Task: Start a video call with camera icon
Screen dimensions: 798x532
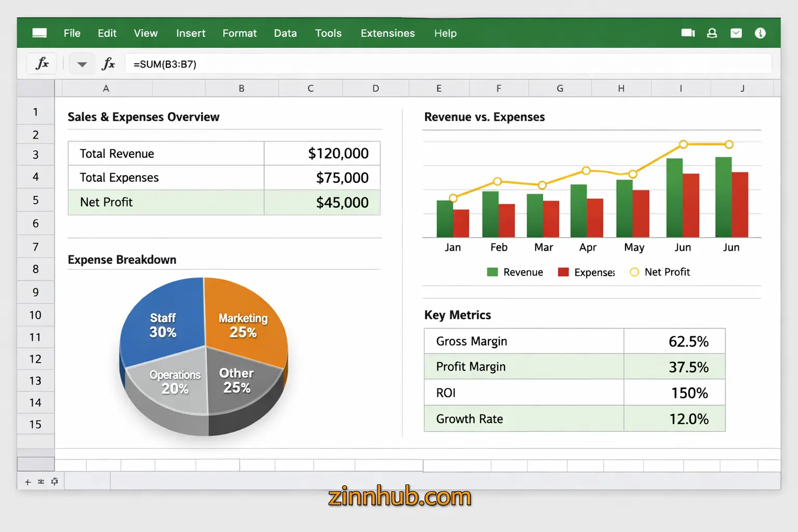Action: (x=688, y=33)
